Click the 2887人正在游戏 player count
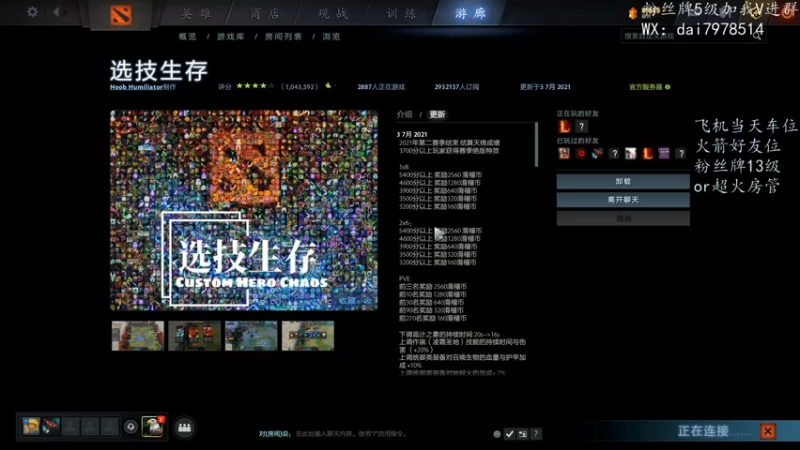This screenshot has height=450, width=800. point(381,87)
